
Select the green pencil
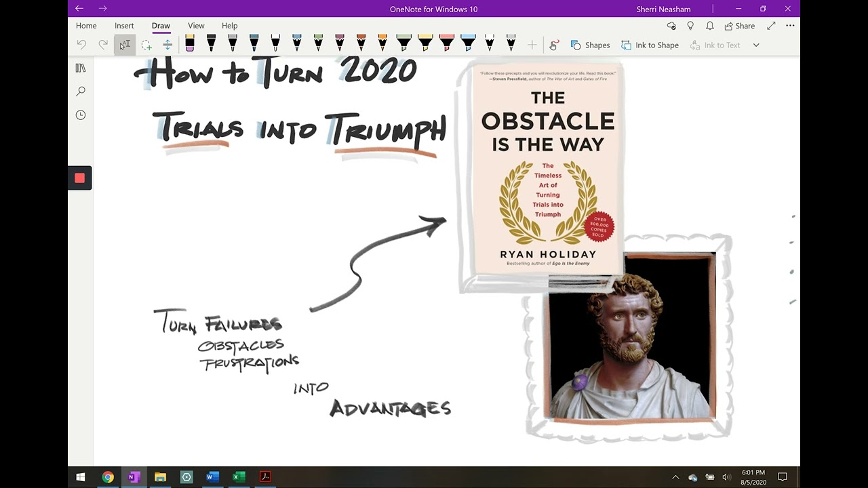click(x=318, y=43)
